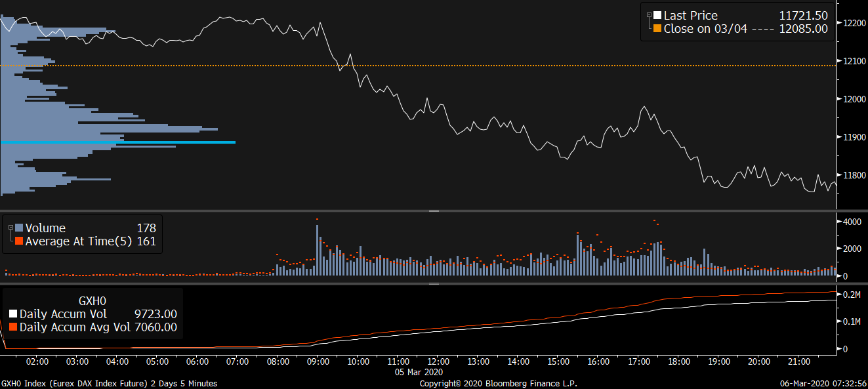This screenshot has height=389, width=868.
Task: Click the 2000 volume axis label
Action: tap(852, 249)
